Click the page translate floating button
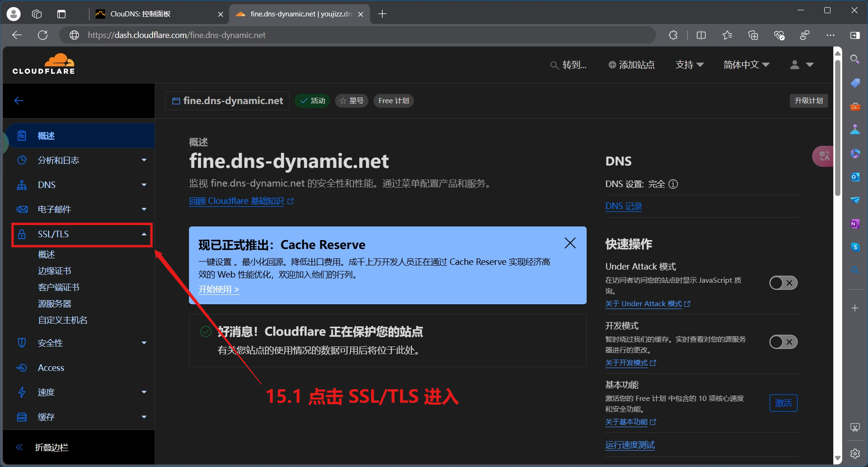 (x=823, y=156)
